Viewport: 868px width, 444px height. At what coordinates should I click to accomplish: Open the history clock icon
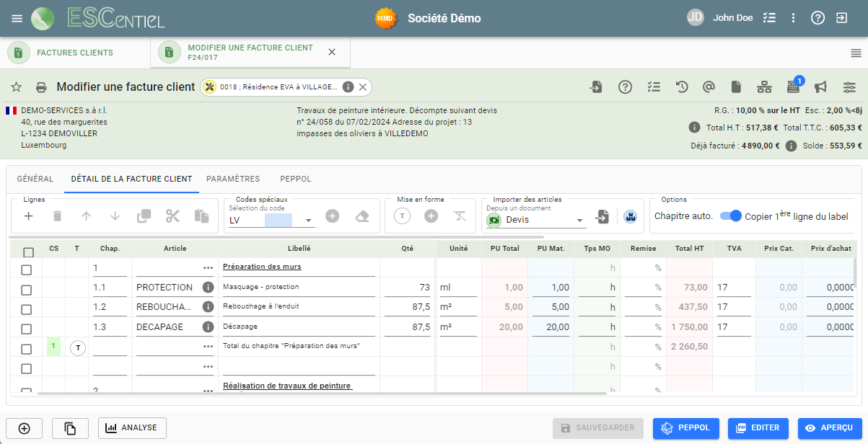(681, 87)
